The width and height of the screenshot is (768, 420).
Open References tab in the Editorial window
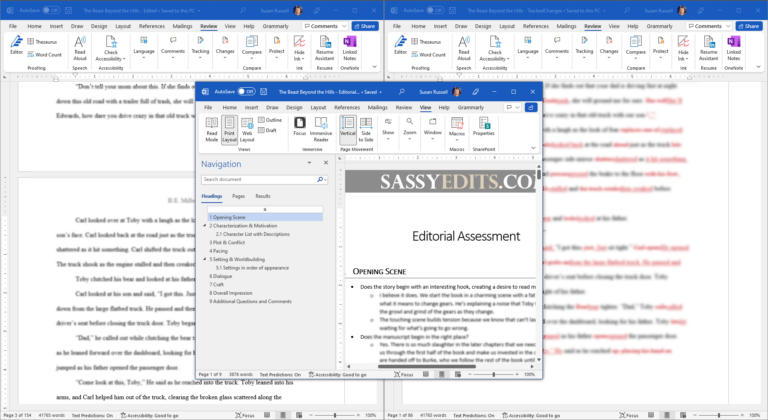[x=347, y=107]
